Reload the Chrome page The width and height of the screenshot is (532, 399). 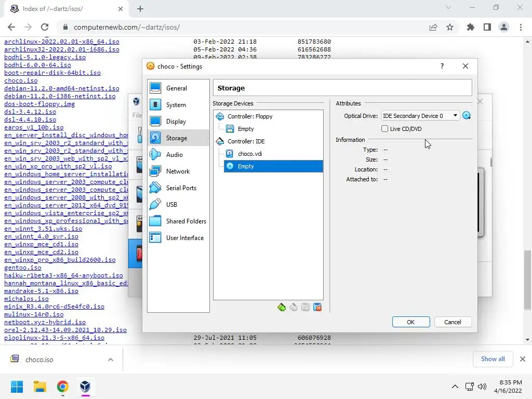click(45, 27)
